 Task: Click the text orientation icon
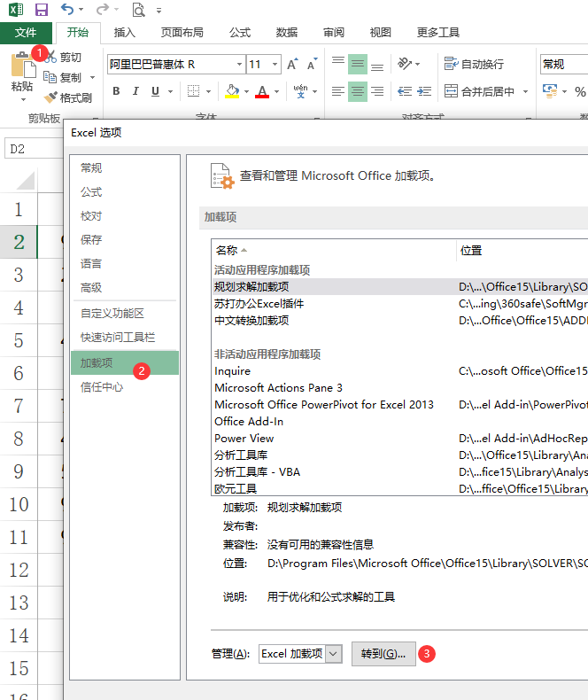(x=405, y=64)
